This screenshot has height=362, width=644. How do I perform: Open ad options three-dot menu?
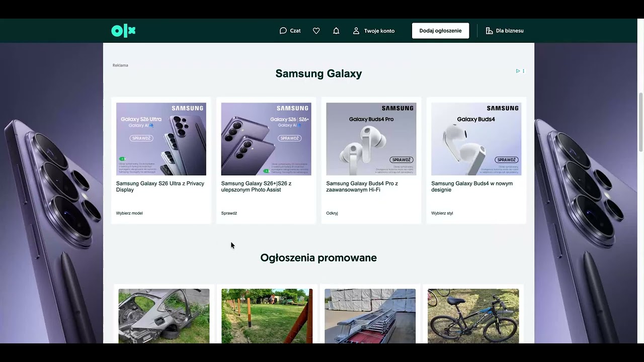coord(523,71)
